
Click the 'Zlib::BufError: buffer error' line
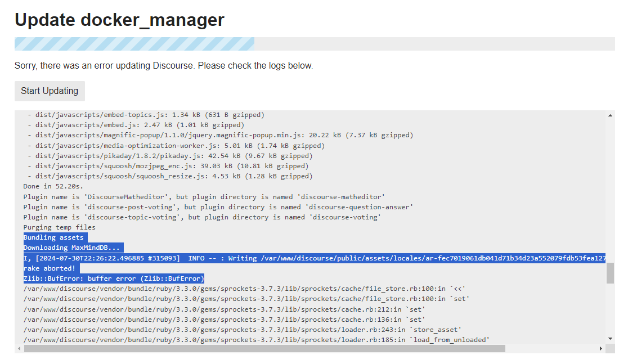click(114, 278)
